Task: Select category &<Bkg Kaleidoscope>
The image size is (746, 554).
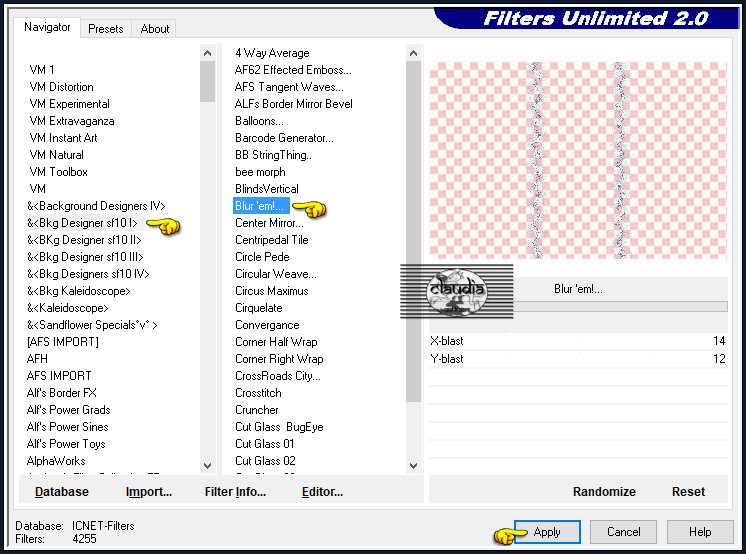Action: [x=79, y=291]
